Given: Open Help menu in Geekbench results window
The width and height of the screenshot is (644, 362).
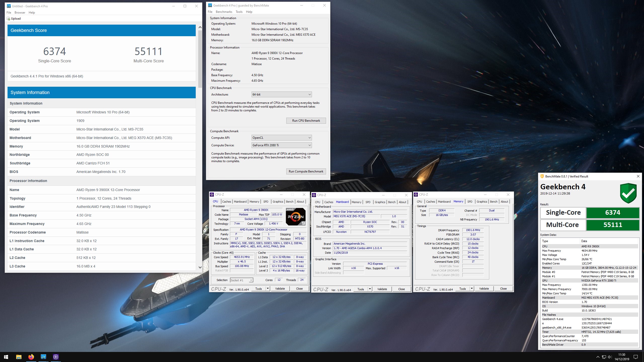Looking at the screenshot, I should [32, 13].
